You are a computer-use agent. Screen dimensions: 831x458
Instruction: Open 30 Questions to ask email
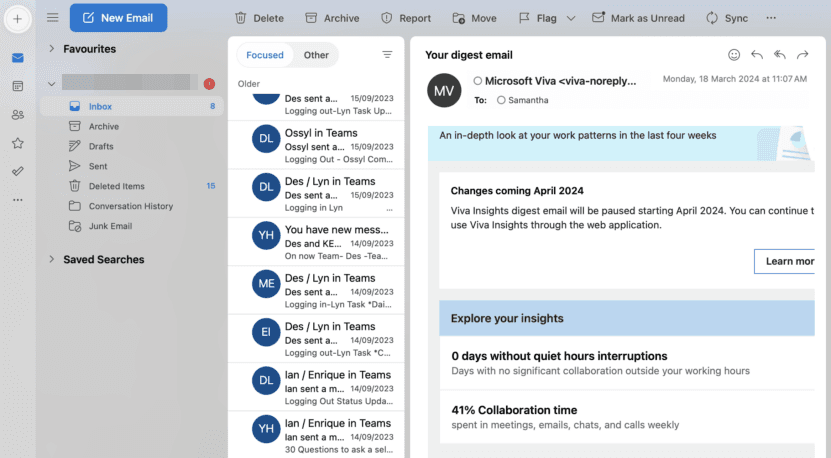pyautogui.click(x=316, y=435)
